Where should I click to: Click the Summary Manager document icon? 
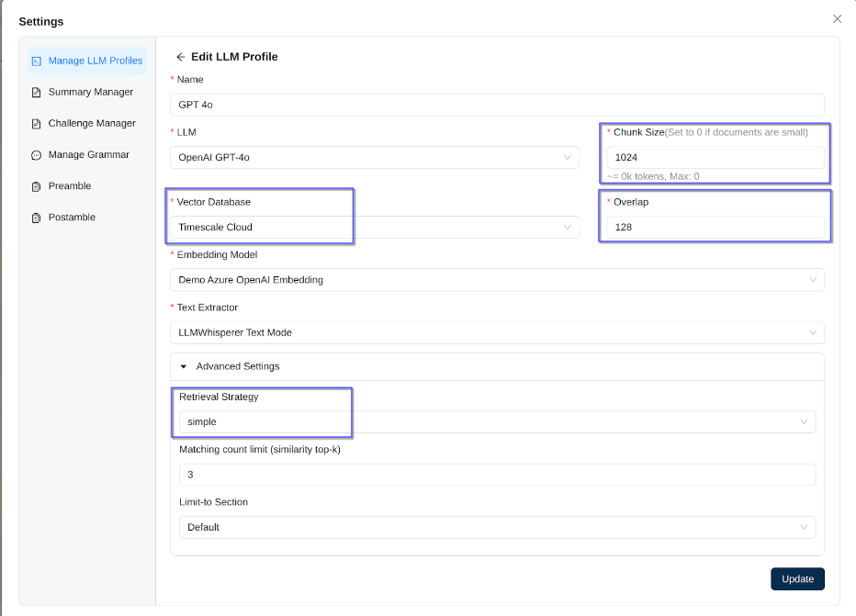point(37,93)
